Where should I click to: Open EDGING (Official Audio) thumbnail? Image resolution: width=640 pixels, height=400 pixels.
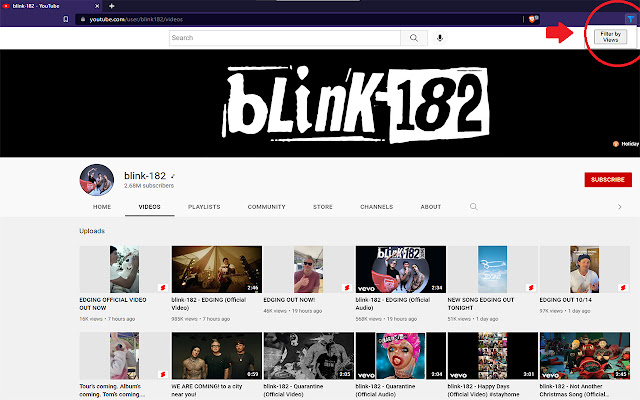[x=401, y=269]
